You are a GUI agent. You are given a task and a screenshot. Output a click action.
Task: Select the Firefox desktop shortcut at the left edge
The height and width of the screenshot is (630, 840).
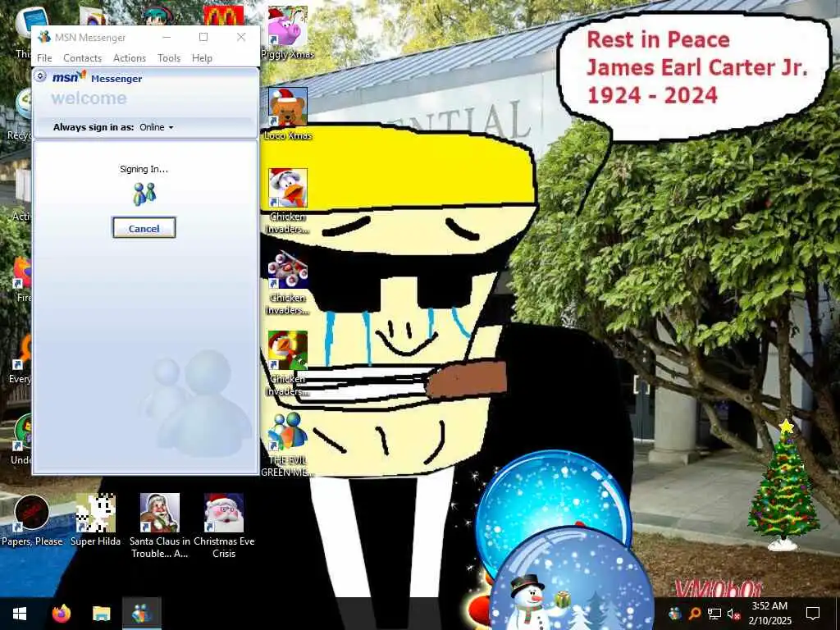tap(21, 280)
